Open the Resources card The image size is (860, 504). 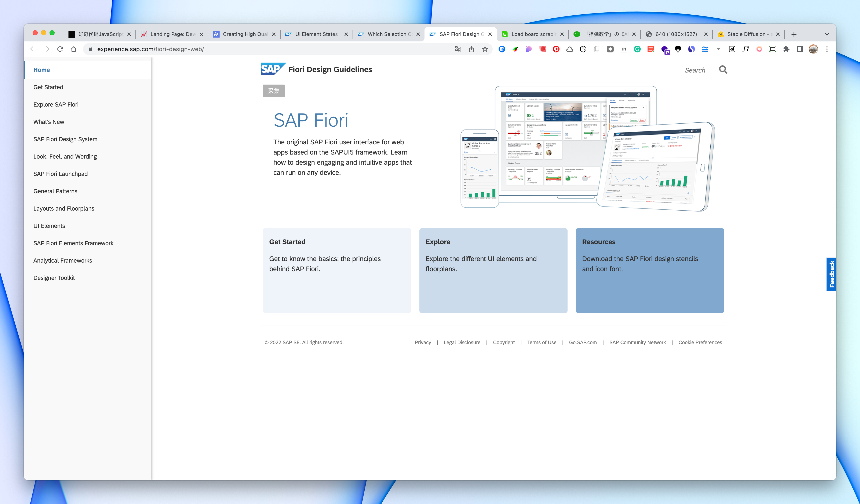(x=650, y=270)
